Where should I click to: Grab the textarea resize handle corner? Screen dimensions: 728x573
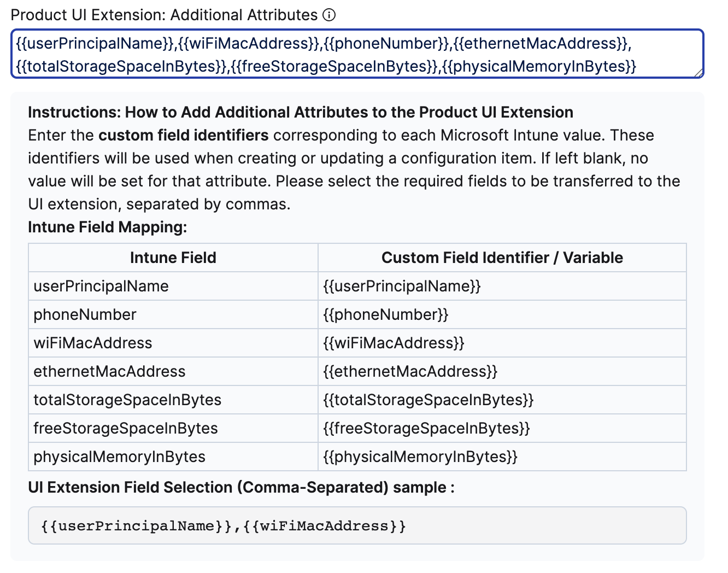coord(698,73)
